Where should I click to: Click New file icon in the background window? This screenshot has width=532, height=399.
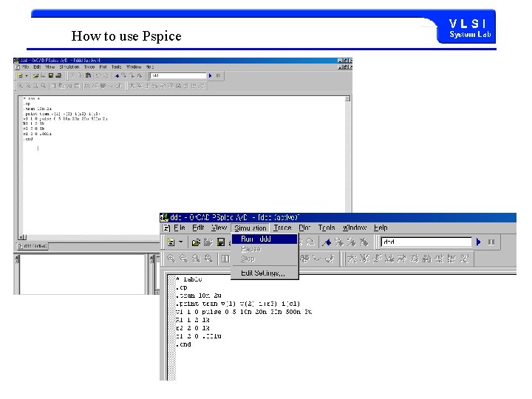click(21, 75)
